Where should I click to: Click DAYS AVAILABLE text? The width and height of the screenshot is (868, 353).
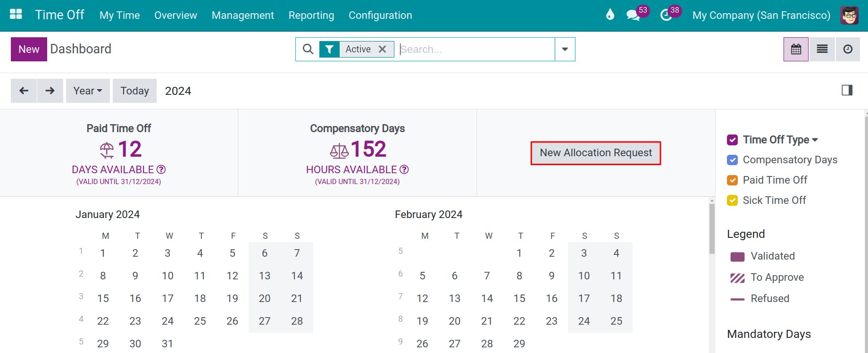point(113,169)
